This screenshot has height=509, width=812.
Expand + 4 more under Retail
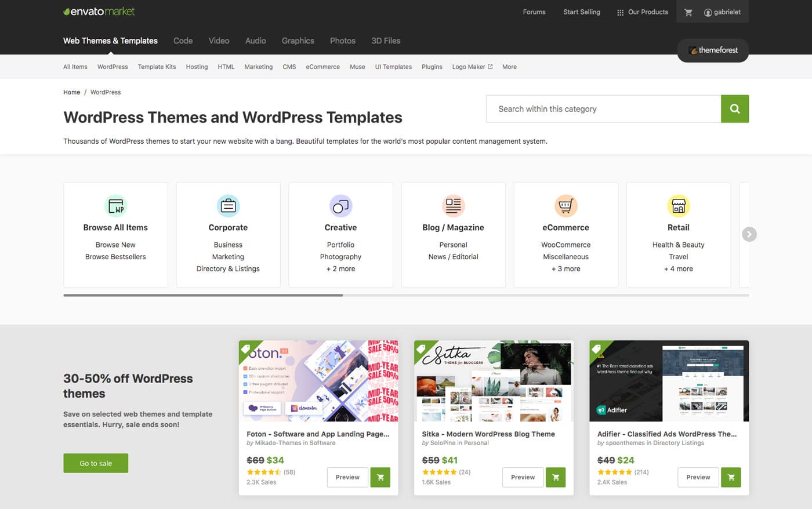point(678,269)
